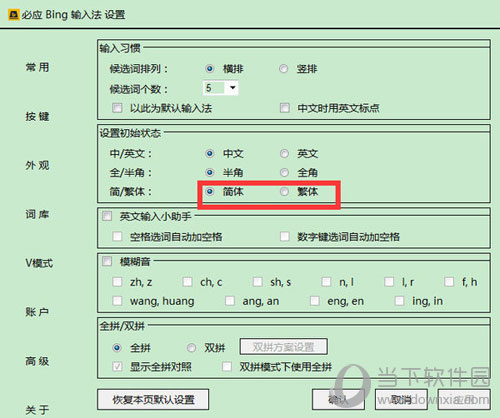The width and height of the screenshot is (500, 418).
Task: Select 英文 initial language
Action: pyautogui.click(x=284, y=154)
